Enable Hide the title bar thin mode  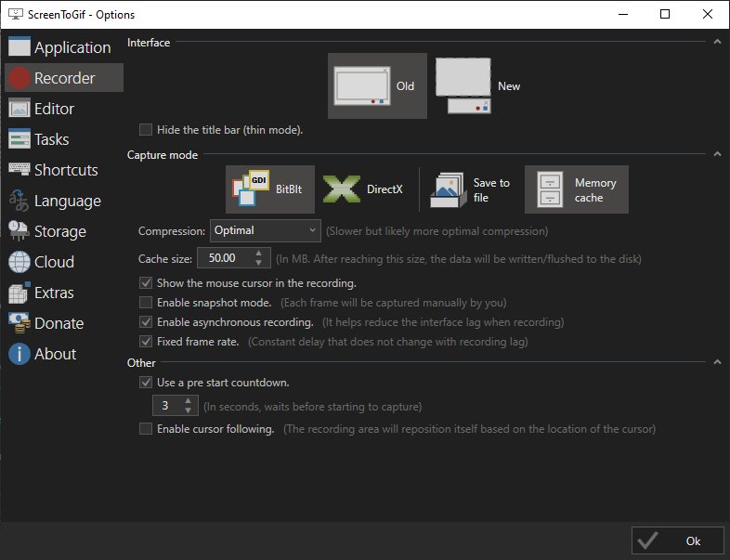[146, 129]
